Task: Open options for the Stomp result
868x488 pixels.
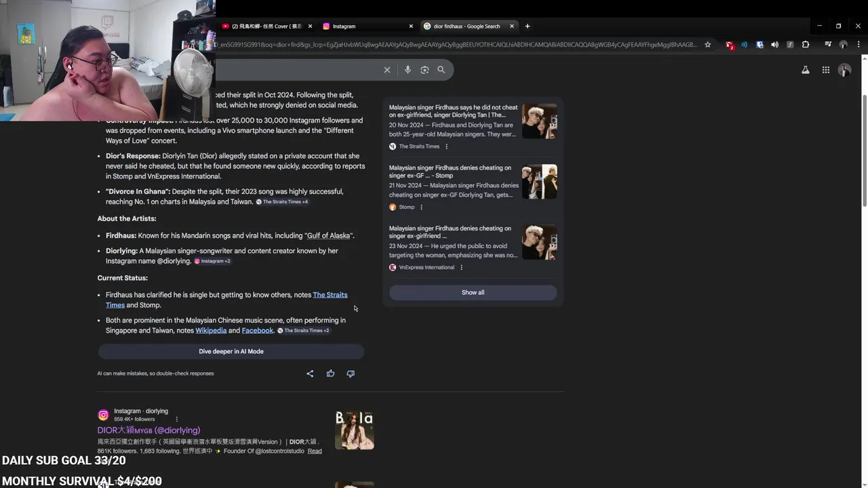Action: (x=421, y=207)
